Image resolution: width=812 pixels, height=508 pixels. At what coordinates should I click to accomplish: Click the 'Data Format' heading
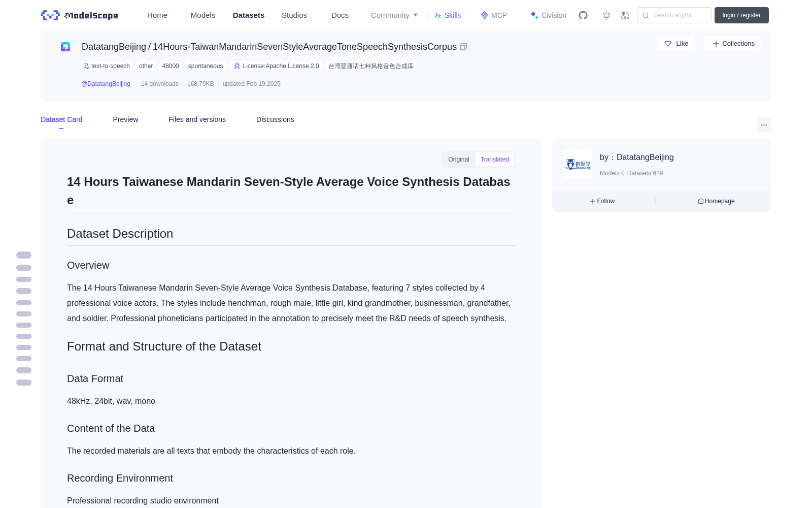pyautogui.click(x=95, y=378)
